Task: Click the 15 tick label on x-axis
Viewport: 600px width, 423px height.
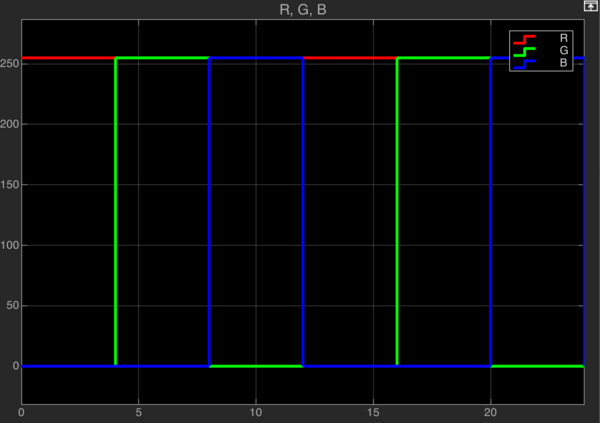Action: pyautogui.click(x=373, y=411)
